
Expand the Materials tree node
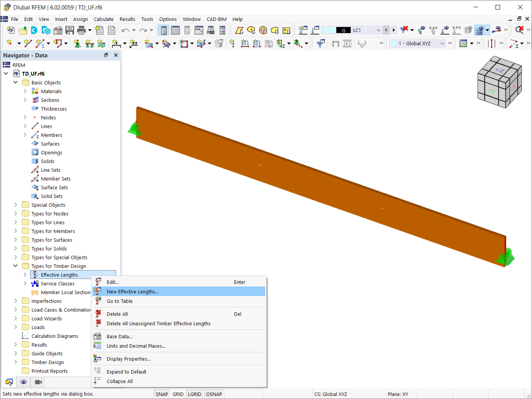tap(25, 91)
